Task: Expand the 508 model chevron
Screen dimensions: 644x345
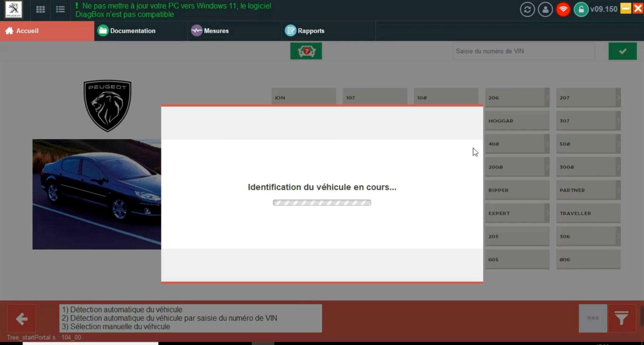Action: [x=618, y=144]
